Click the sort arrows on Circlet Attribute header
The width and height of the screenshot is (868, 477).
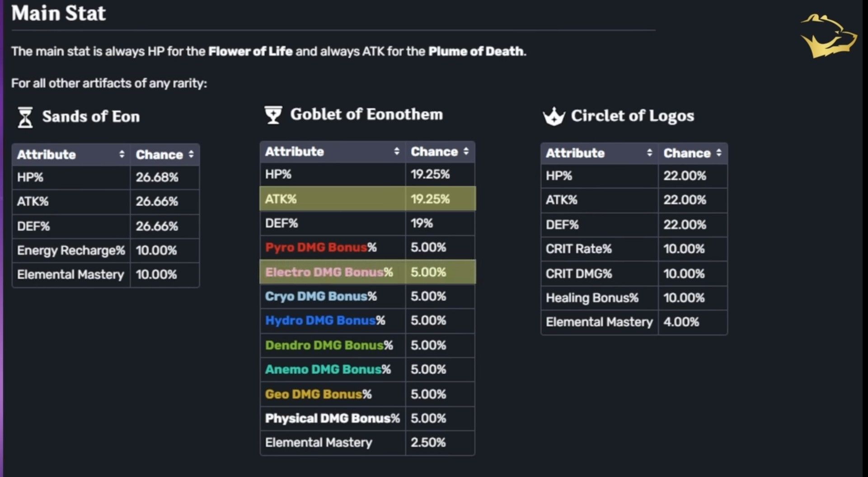coord(650,153)
